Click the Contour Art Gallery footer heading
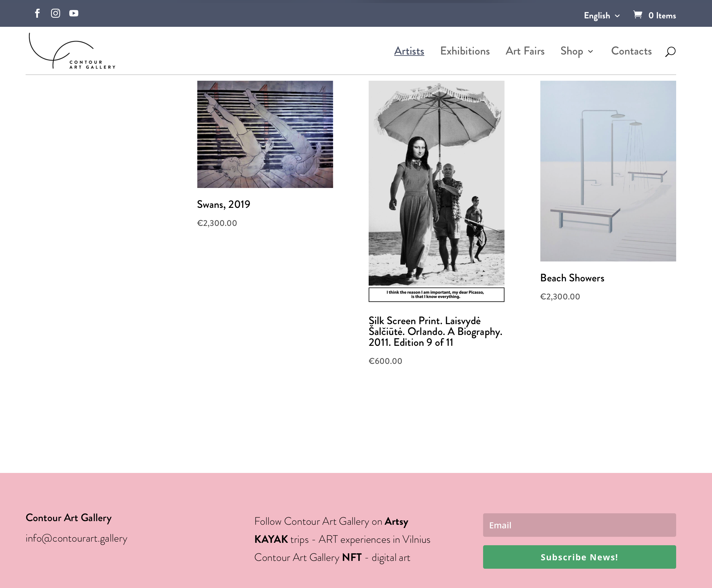 tap(69, 518)
